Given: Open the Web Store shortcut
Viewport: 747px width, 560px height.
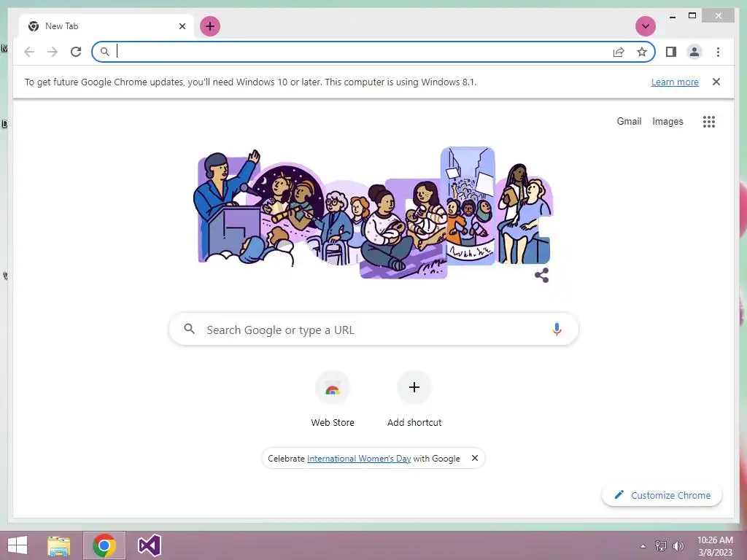Looking at the screenshot, I should [x=333, y=399].
